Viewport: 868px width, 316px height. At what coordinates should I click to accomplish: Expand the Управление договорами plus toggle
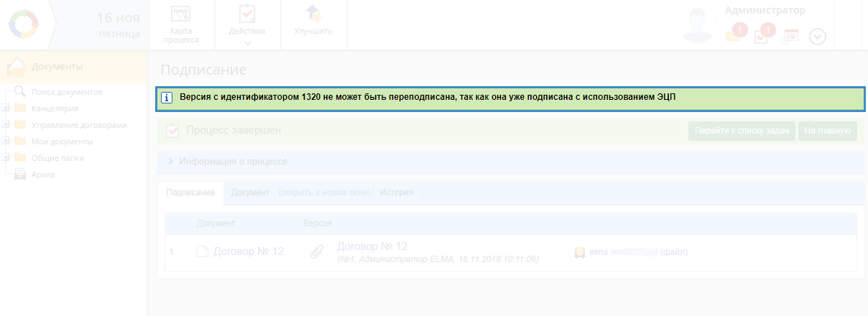(x=6, y=125)
